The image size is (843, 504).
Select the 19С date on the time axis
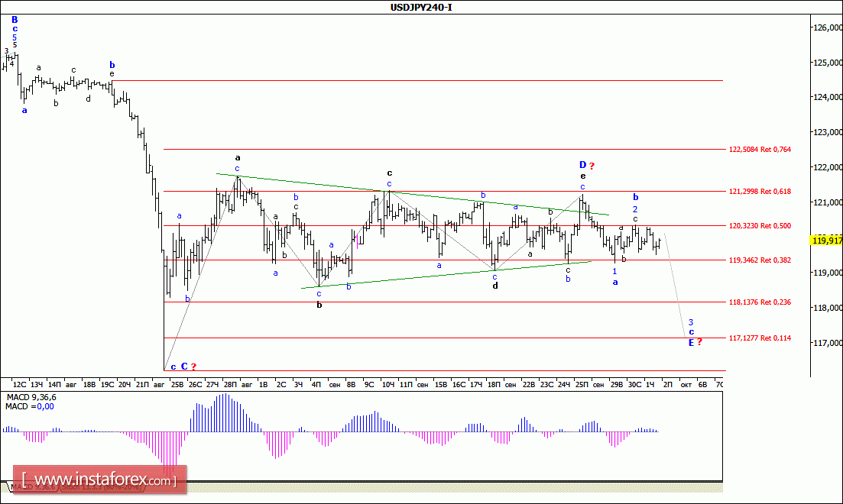coord(107,384)
